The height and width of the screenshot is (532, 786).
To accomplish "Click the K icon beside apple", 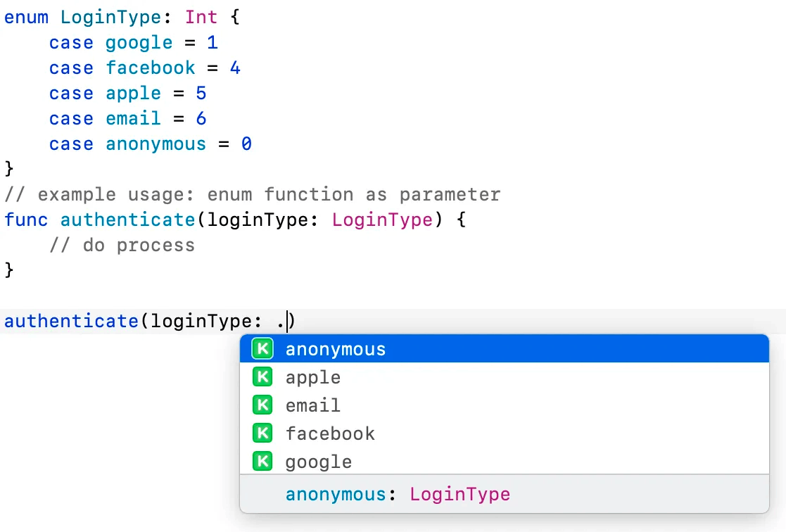I will point(262,376).
